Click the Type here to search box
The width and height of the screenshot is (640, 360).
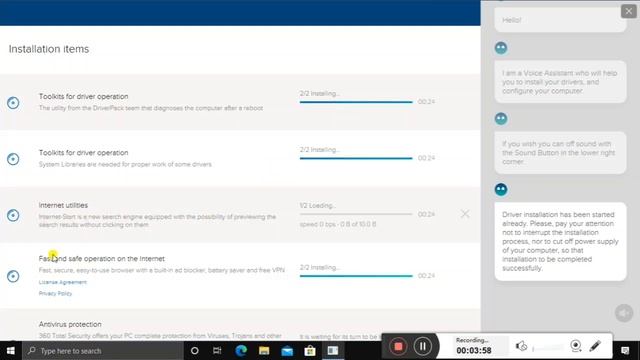tap(102, 351)
